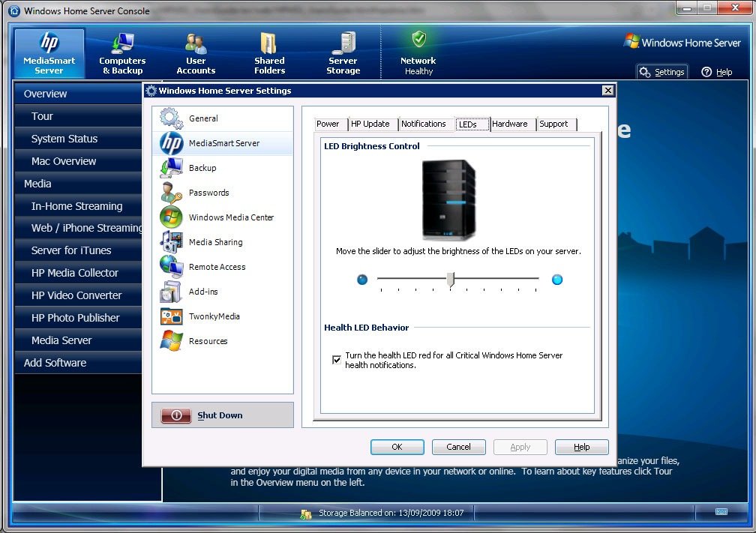Click the Windows Home Server logo
The width and height of the screenshot is (756, 533).
click(x=682, y=43)
